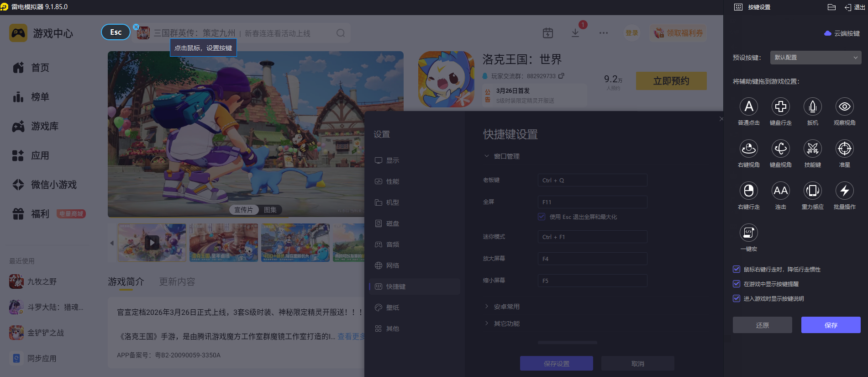Image resolution: width=868 pixels, height=377 pixels.
Task: Copy the player group number 882929733
Action: point(561,76)
